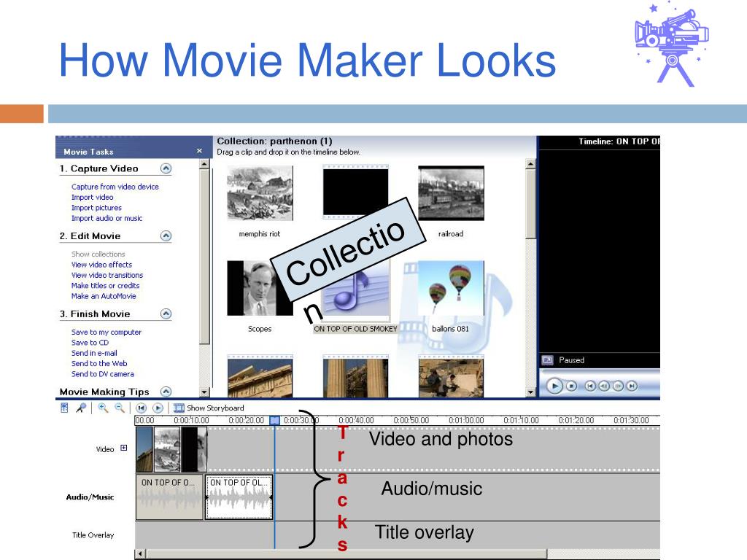The image size is (747, 560).
Task: Expand the Video track with plus box
Action: point(124,448)
